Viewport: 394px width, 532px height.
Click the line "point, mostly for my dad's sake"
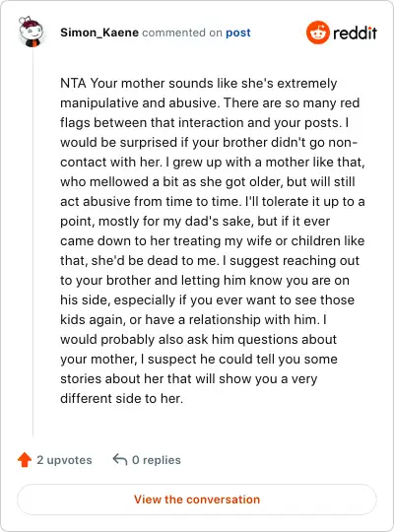pyautogui.click(x=195, y=222)
